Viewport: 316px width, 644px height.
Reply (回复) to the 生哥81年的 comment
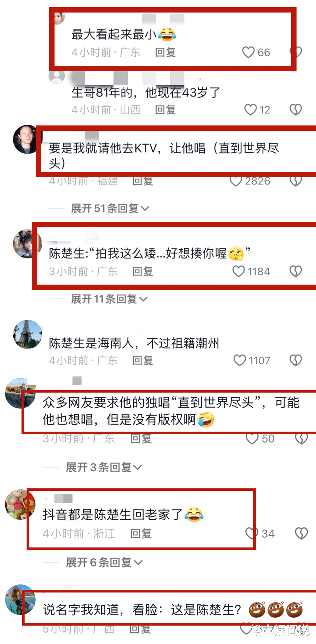(165, 110)
